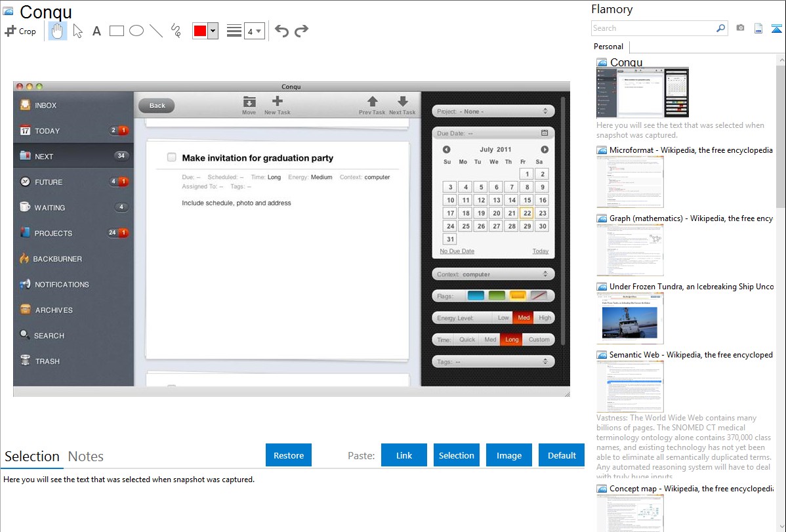This screenshot has height=532, width=786.
Task: Select the blue flag swatch
Action: click(476, 296)
